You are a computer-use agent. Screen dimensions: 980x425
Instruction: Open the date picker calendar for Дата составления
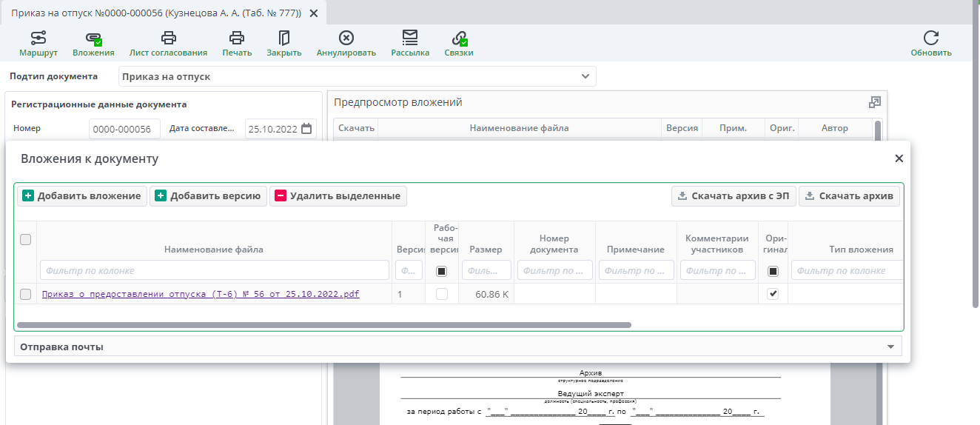[306, 129]
